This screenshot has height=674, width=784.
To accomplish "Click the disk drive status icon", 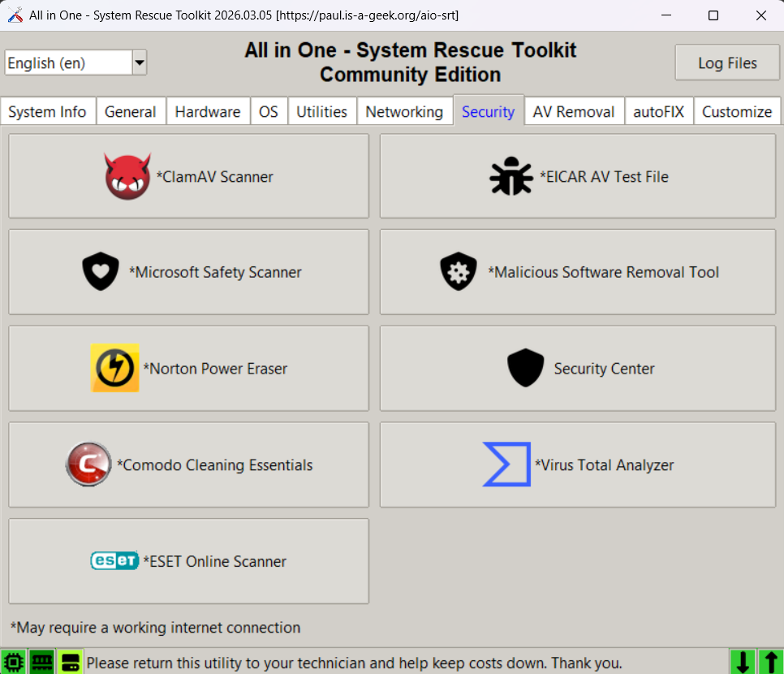I will click(70, 662).
